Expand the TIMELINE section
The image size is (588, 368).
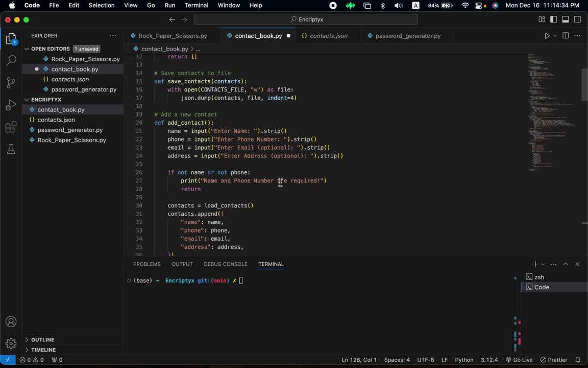point(43,350)
